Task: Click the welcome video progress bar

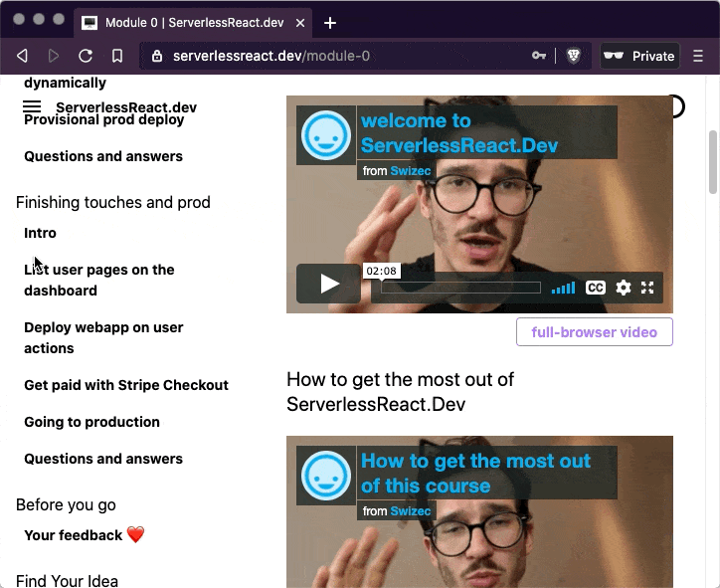Action: 460,288
